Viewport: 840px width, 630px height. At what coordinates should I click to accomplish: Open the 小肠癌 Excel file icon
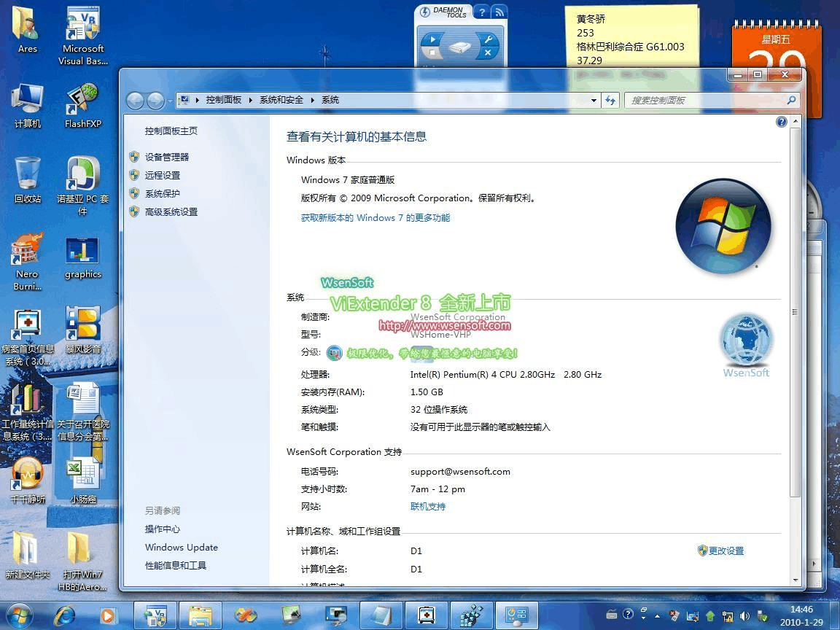(82, 481)
